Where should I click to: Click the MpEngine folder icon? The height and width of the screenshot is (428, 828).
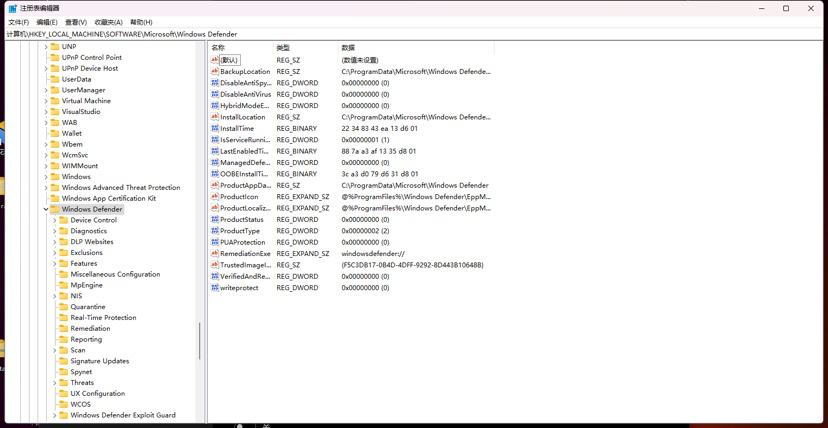pyautogui.click(x=63, y=285)
